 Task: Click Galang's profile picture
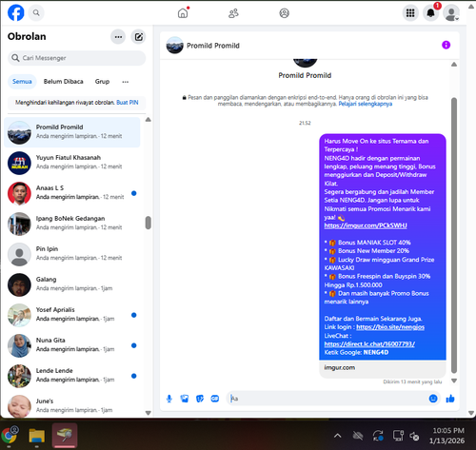click(19, 284)
